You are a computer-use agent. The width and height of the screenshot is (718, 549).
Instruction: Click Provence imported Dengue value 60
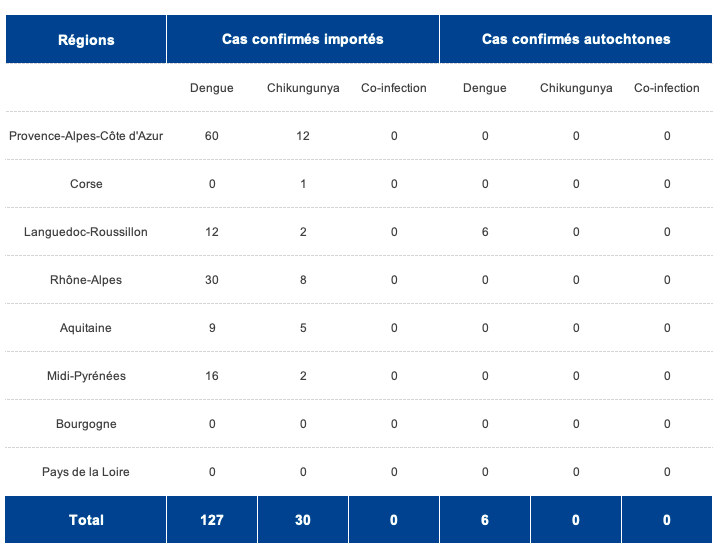click(x=212, y=136)
